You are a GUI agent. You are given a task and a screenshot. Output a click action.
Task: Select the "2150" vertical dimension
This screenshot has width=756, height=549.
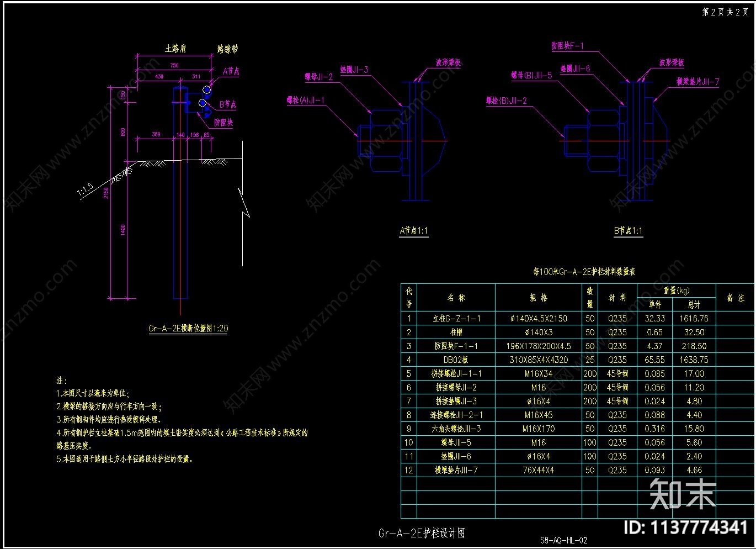tap(107, 192)
